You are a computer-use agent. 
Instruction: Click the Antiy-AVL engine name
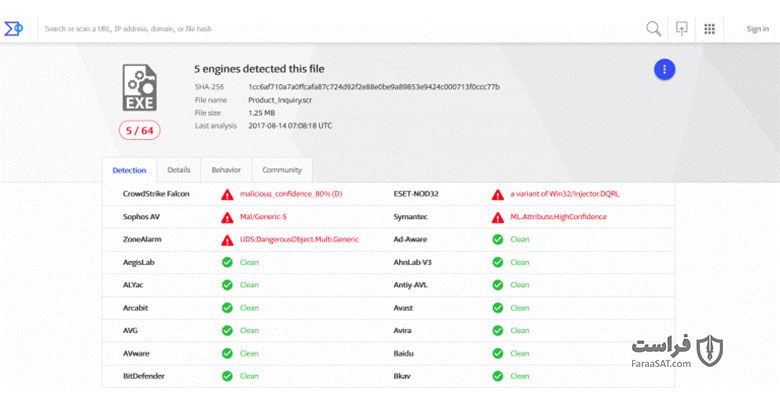(x=410, y=285)
